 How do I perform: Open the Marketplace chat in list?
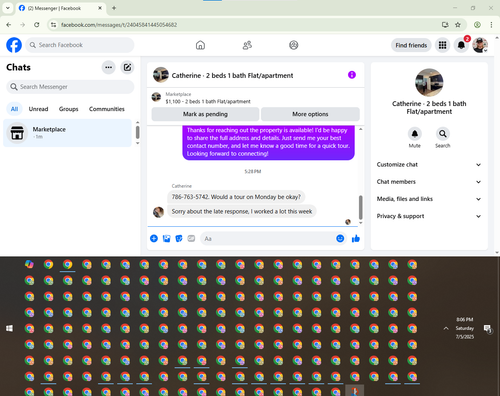point(67,133)
